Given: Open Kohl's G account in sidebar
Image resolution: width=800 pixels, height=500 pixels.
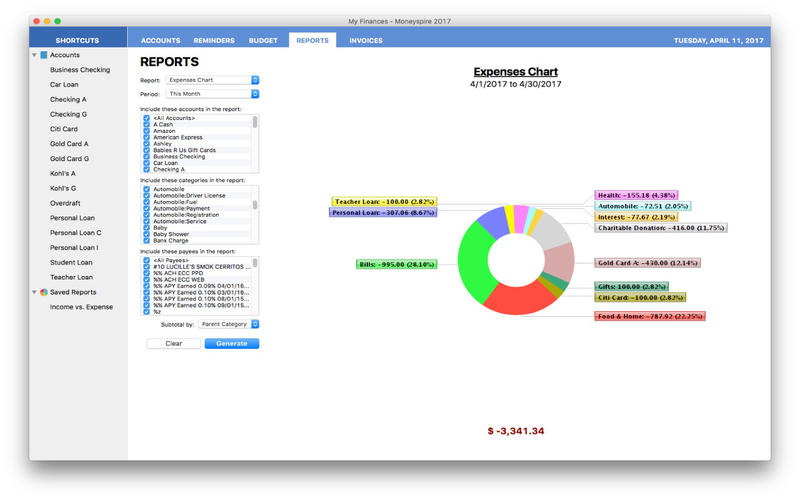Looking at the screenshot, I should [x=63, y=188].
